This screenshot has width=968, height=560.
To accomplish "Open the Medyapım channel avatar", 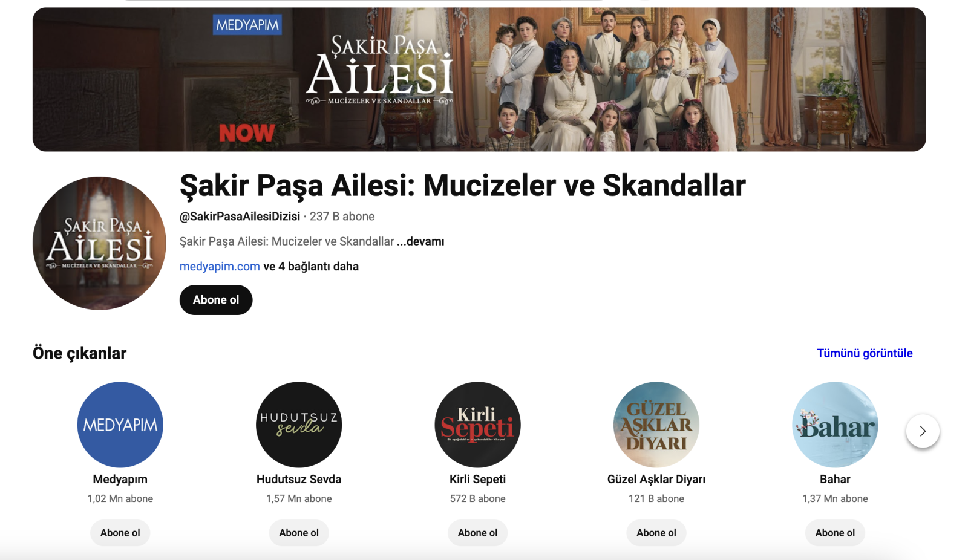I will pos(120,425).
